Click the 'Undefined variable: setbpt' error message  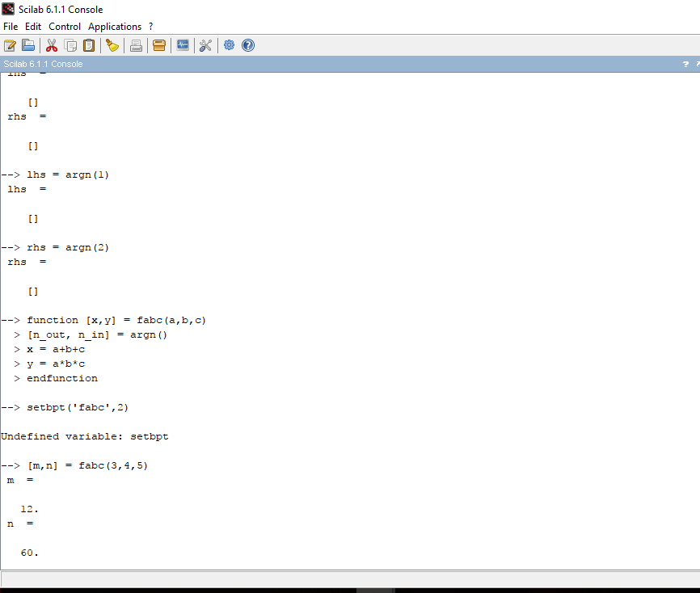[85, 436]
